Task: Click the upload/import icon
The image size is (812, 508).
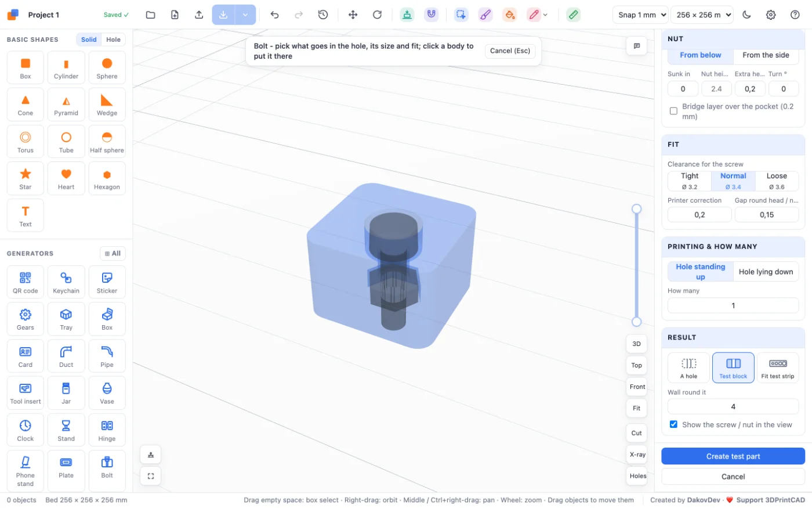Action: [x=199, y=15]
